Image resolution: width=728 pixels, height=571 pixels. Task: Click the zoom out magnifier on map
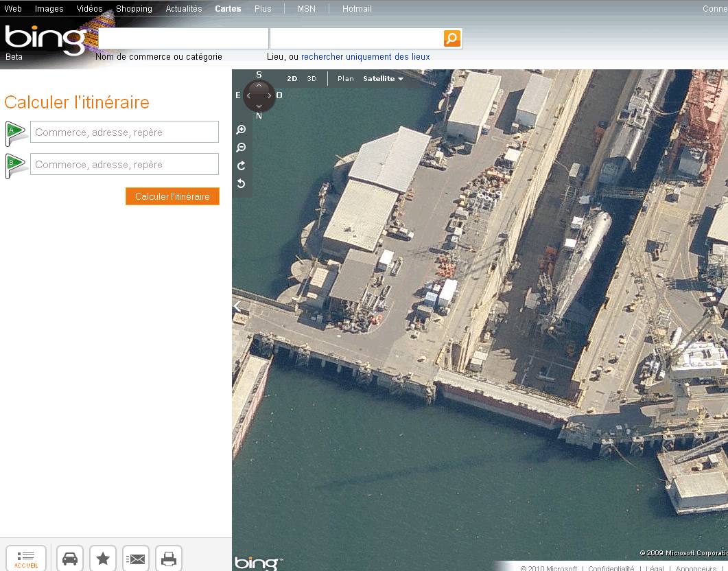tap(241, 148)
